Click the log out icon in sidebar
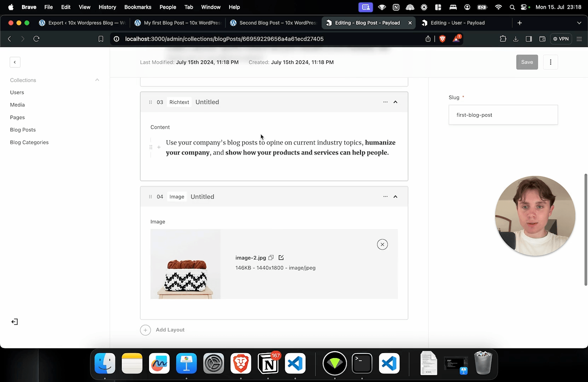Image resolution: width=588 pixels, height=382 pixels. pos(15,322)
